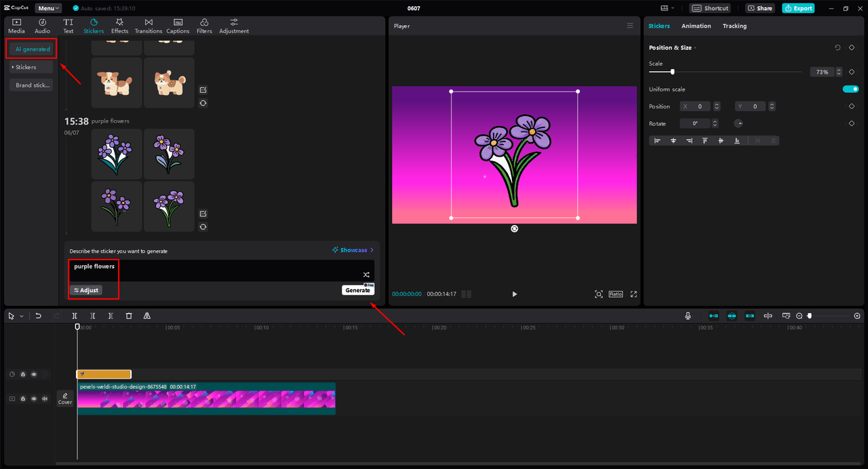Open the Filters tab
This screenshot has height=469, width=868.
click(204, 26)
